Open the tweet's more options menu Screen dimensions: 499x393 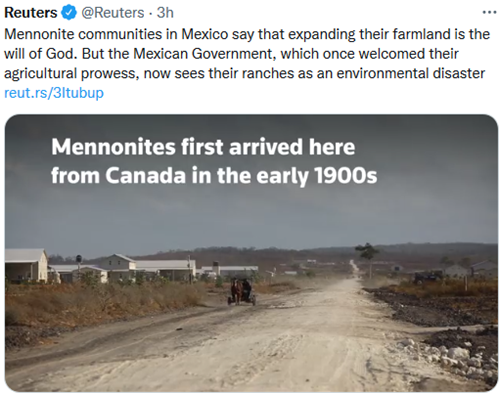[489, 13]
